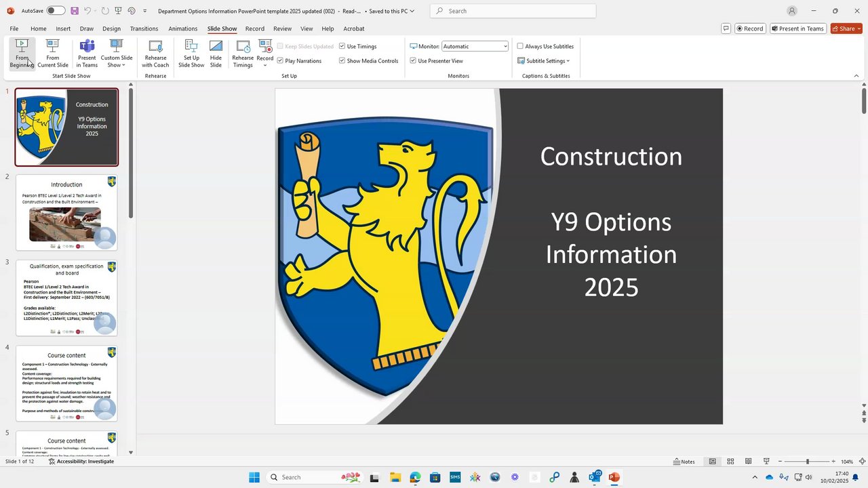Screen dimensions: 868x488
Task: Open Microsoft Edge from the taskbar
Action: [x=415, y=477]
